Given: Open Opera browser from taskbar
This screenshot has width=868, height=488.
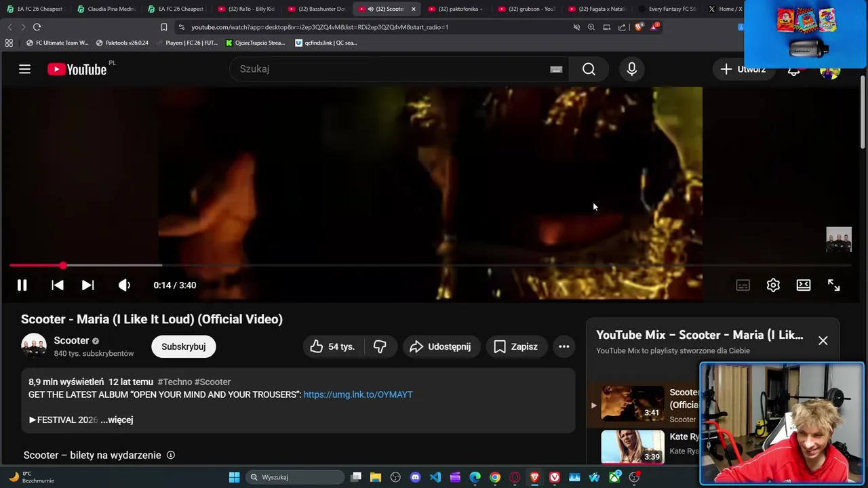Looking at the screenshot, I should point(515,477).
